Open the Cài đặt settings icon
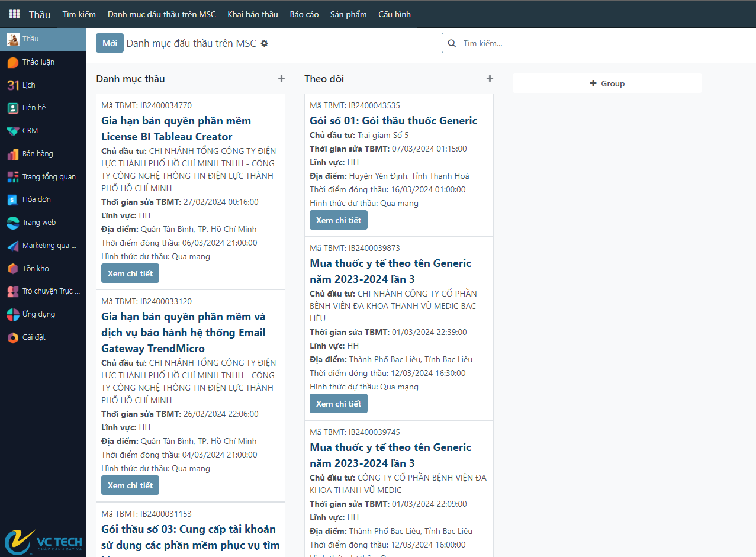Screen dimensions: 756x557 [12, 337]
